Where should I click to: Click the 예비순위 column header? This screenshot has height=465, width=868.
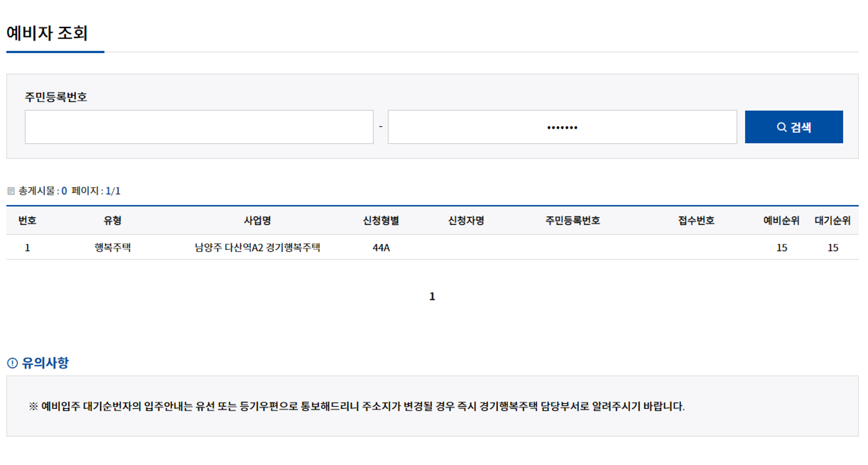(781, 221)
